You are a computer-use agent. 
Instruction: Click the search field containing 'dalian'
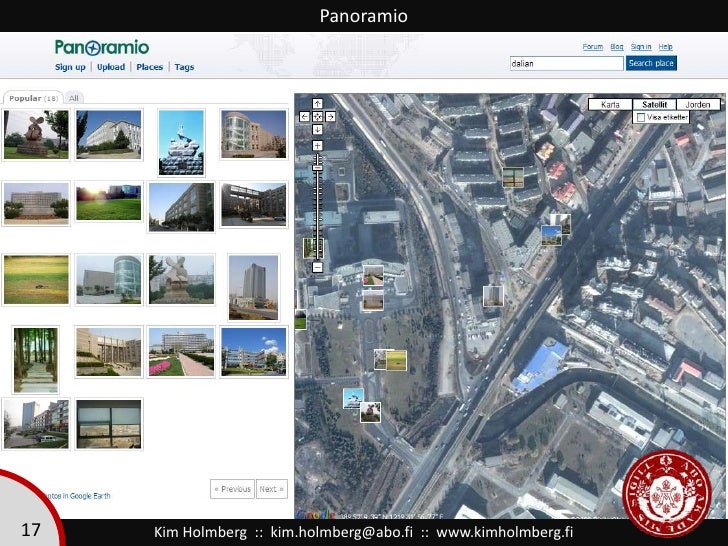566,63
